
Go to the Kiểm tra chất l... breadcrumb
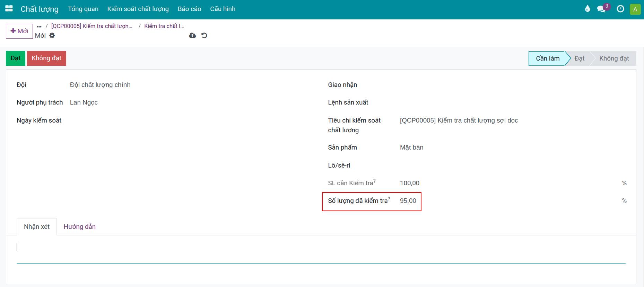point(164,26)
